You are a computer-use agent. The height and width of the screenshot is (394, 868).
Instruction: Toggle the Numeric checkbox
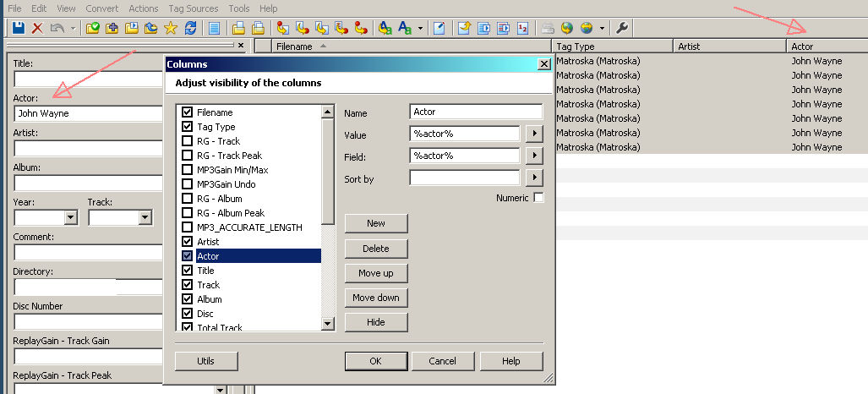coord(538,197)
